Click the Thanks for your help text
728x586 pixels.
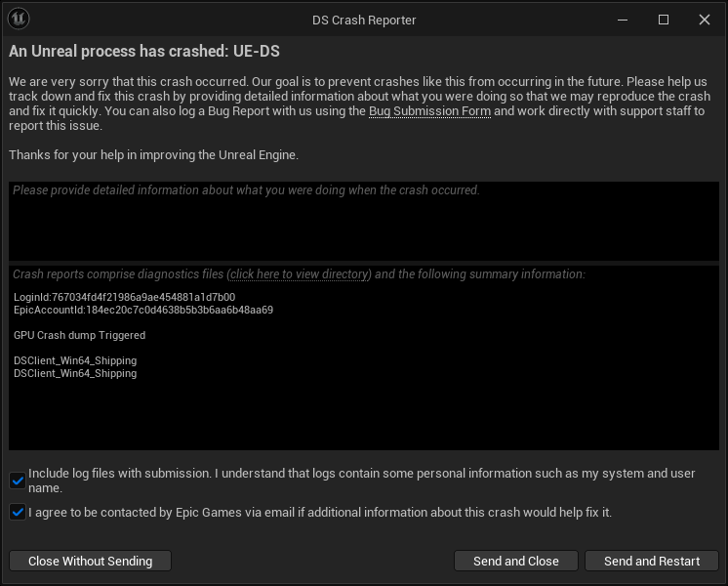coord(153,154)
